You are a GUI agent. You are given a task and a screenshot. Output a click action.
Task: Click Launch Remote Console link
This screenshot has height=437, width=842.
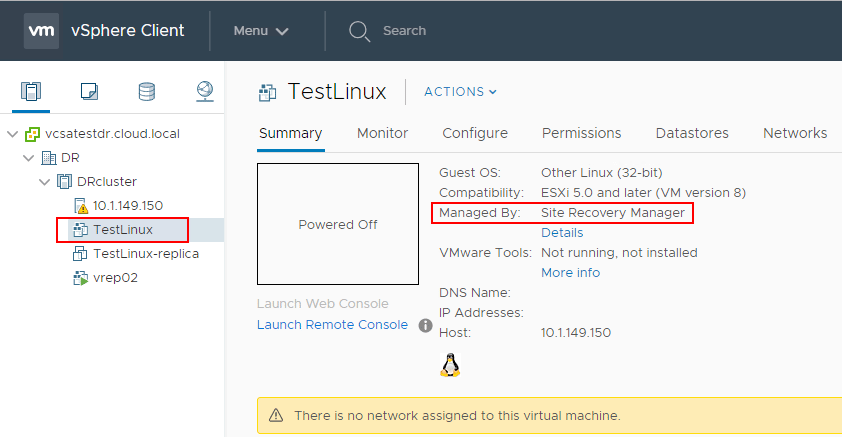[x=332, y=325]
